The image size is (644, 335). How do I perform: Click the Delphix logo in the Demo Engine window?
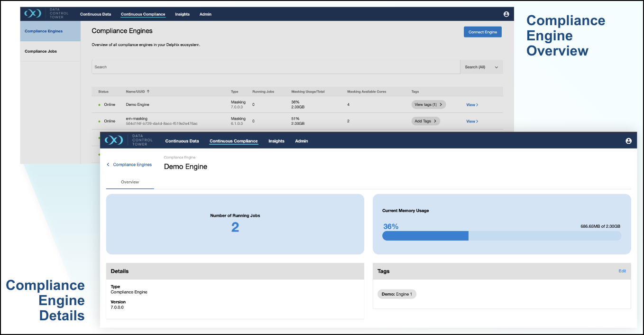114,140
